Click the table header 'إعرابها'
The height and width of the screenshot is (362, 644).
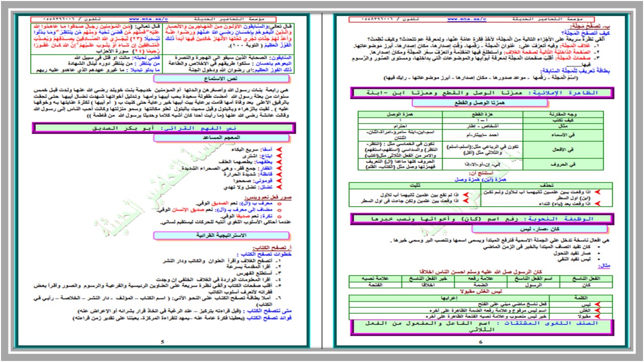coord(448,297)
